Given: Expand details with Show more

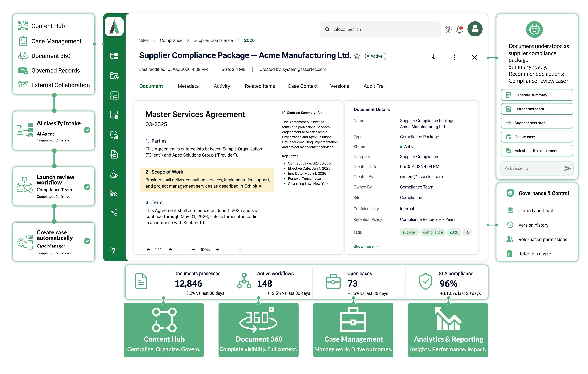Looking at the screenshot, I should coord(367,246).
